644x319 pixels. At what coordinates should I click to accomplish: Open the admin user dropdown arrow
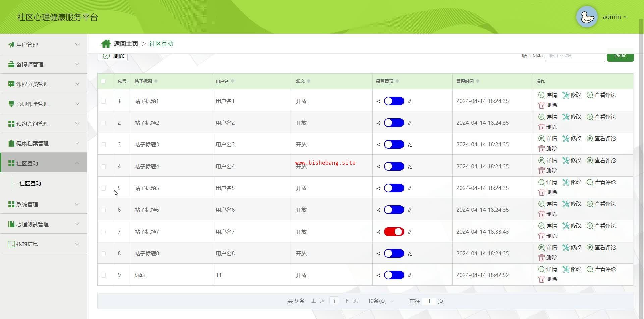pos(625,17)
